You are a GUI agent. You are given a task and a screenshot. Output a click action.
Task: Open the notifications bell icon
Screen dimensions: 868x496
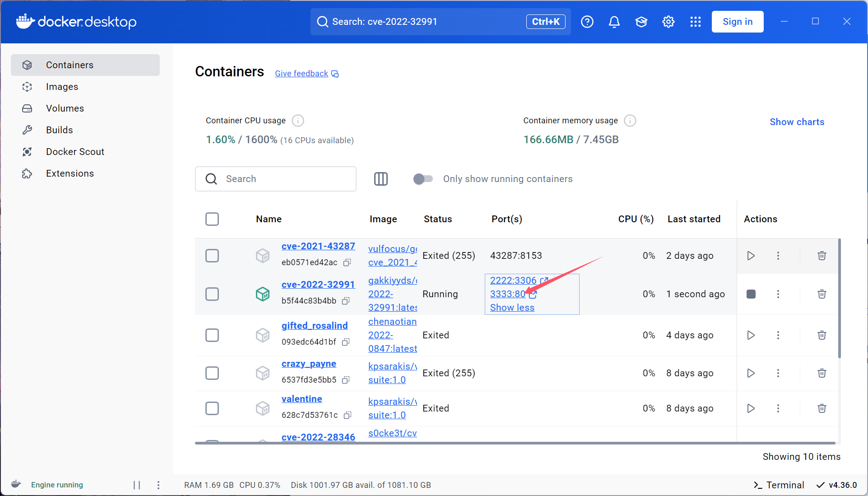point(614,22)
